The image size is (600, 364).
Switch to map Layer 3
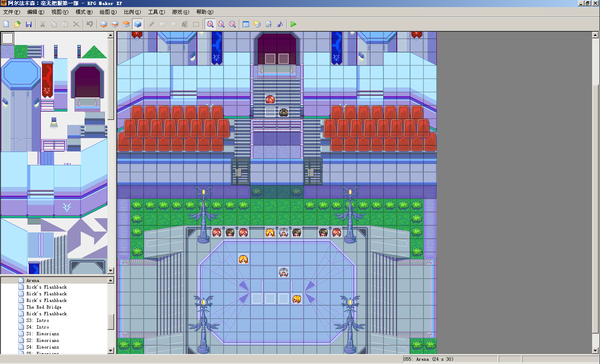(x=126, y=24)
